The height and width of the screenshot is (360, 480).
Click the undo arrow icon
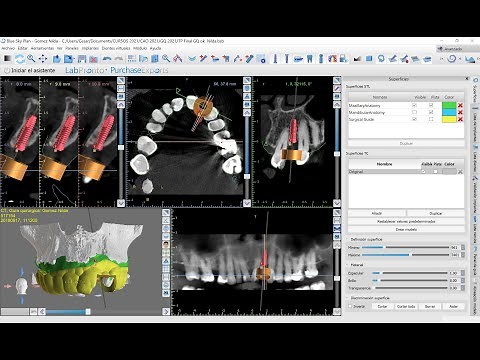tap(107, 59)
